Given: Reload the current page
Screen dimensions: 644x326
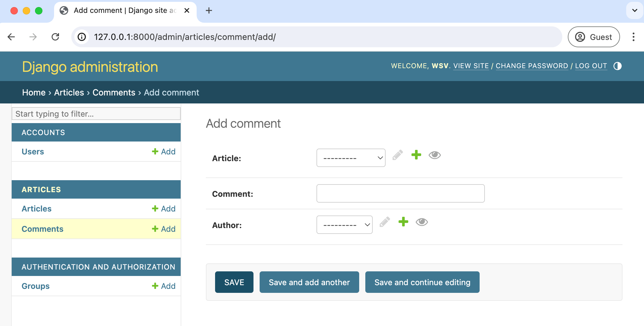Looking at the screenshot, I should point(55,37).
